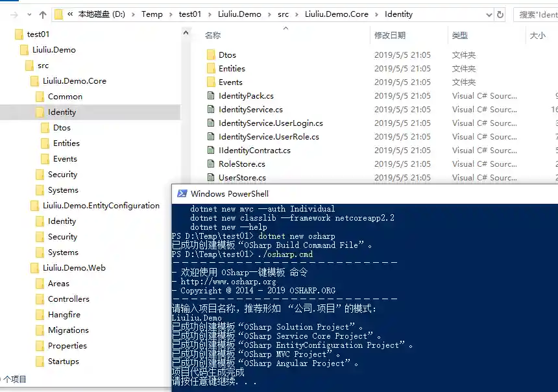The image size is (558, 392).
Task: Select the IdentityPack.cs file icon
Action: coord(211,96)
